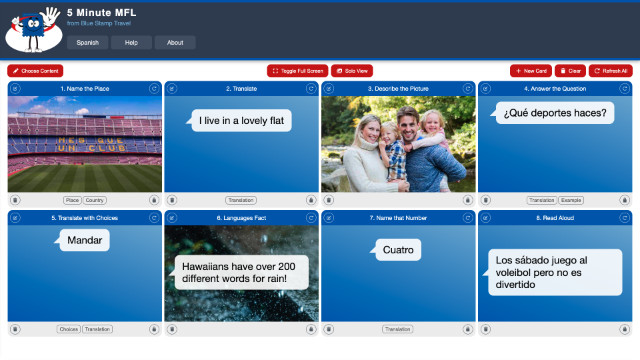Screen dimensions: 640x360
Task: Refresh the '7. Name that Number' card
Action: pos(467,218)
